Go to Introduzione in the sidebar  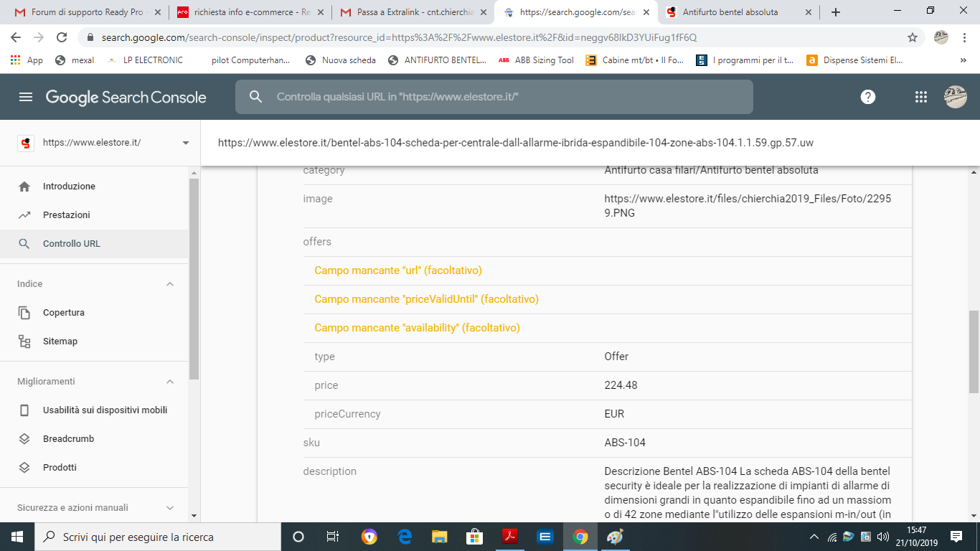94,187
